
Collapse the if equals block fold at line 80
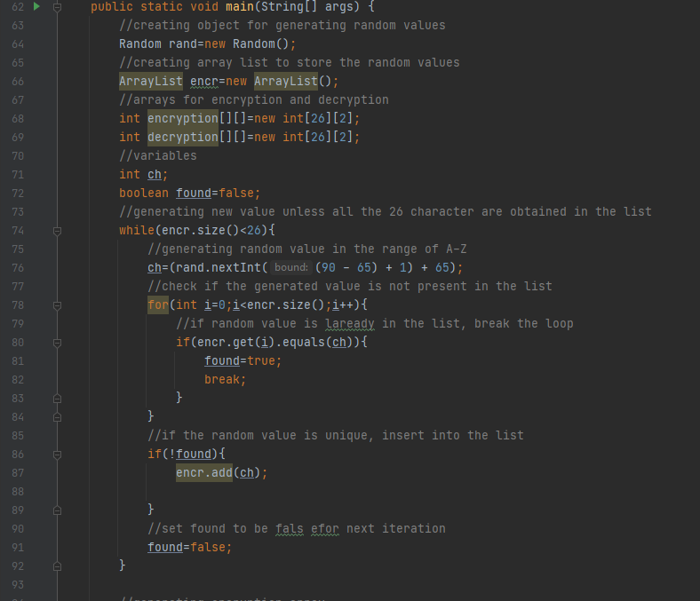pos(57,343)
